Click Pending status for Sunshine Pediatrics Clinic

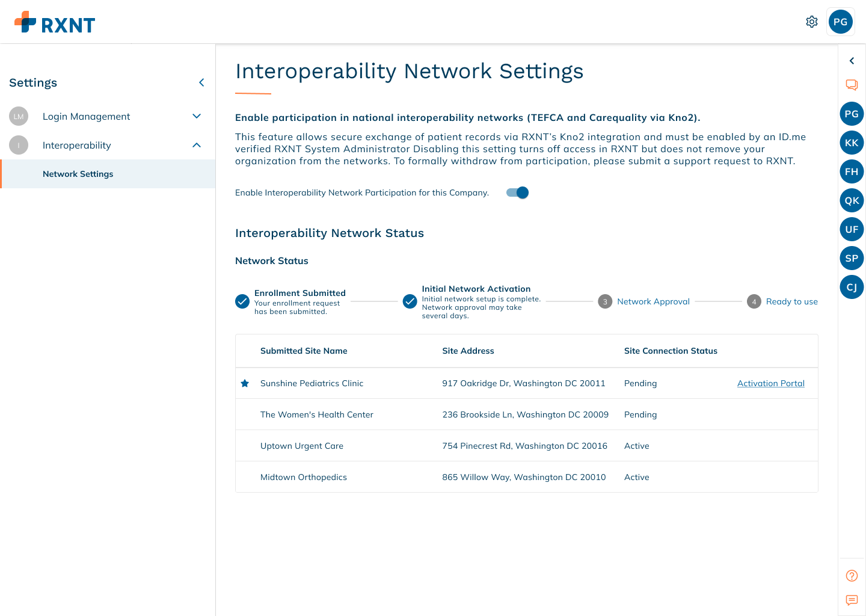click(x=640, y=383)
